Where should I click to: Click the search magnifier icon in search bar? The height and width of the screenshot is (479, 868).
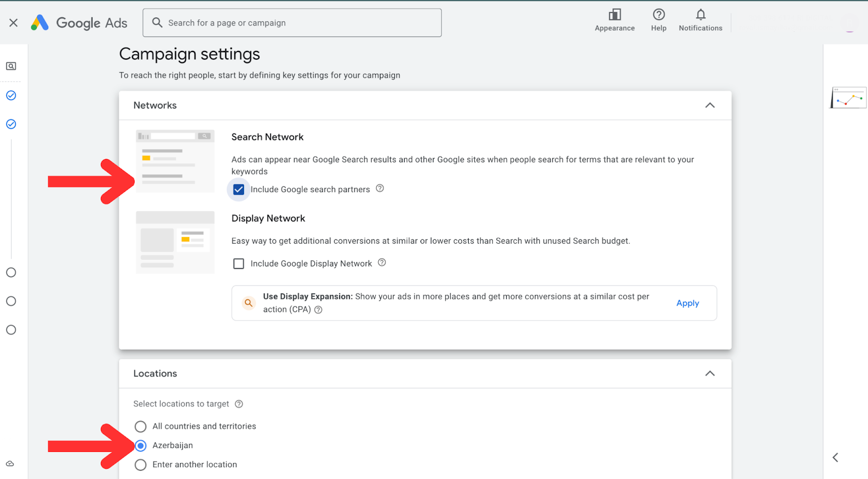point(157,22)
